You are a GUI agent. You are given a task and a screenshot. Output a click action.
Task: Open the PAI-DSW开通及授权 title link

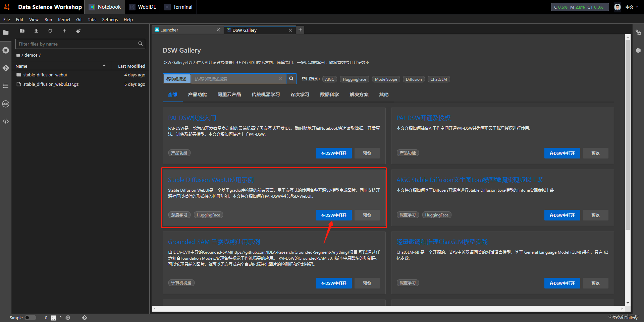click(424, 118)
